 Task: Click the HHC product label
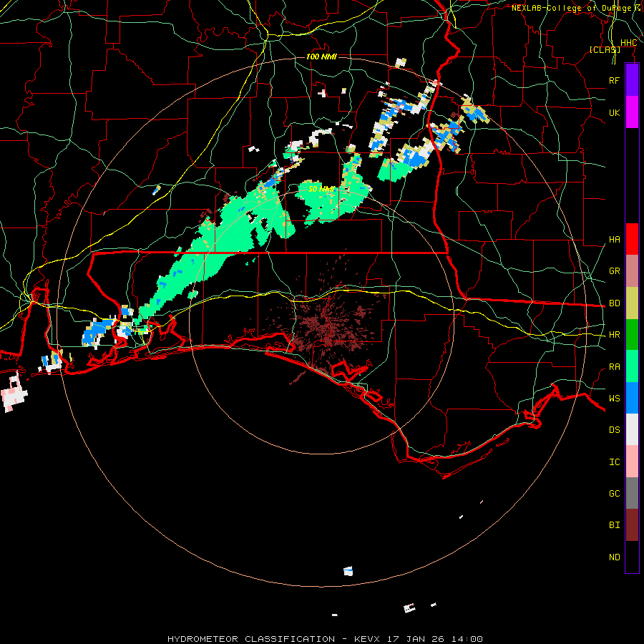(x=628, y=43)
